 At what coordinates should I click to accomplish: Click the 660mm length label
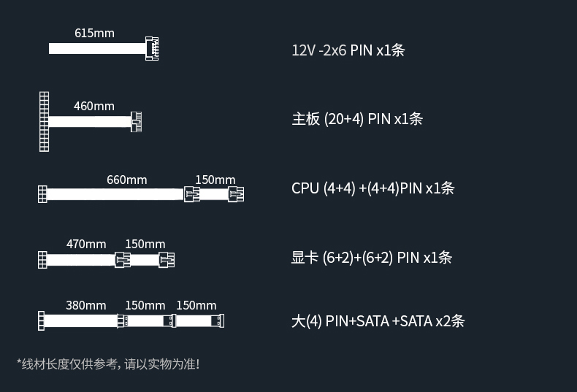(126, 180)
